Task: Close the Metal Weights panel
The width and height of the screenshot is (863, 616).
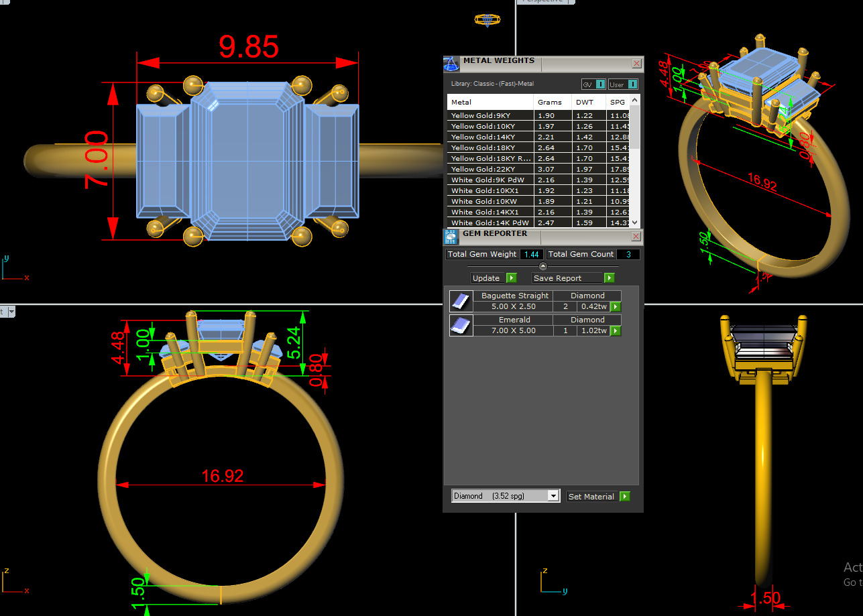Action: click(637, 64)
